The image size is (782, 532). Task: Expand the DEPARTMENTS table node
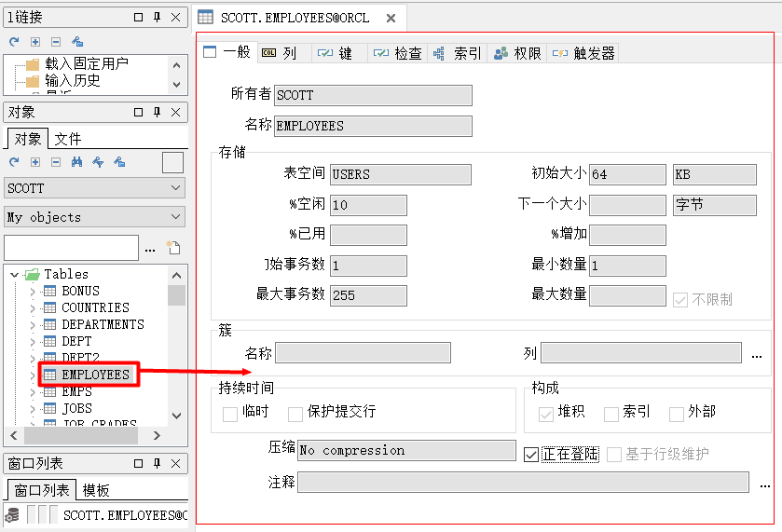(33, 325)
